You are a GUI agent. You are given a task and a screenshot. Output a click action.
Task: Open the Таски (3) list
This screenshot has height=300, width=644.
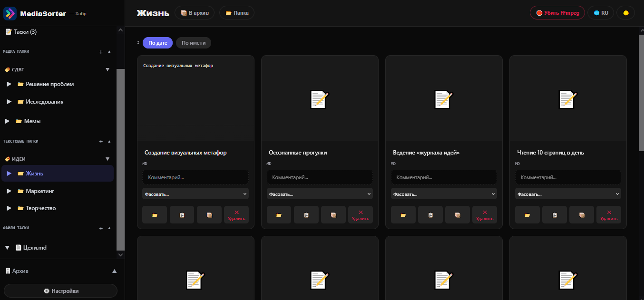pyautogui.click(x=21, y=32)
